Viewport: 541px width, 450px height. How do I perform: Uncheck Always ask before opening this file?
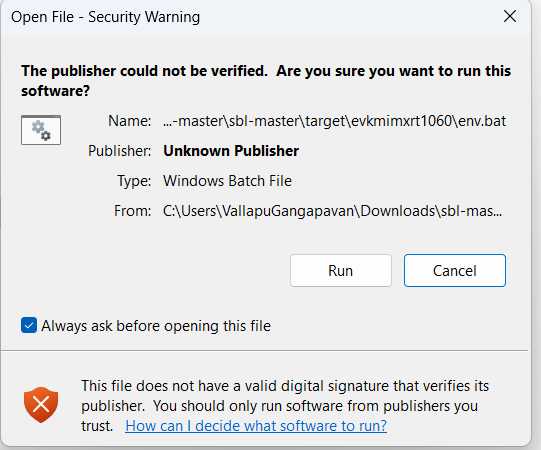click(x=29, y=325)
